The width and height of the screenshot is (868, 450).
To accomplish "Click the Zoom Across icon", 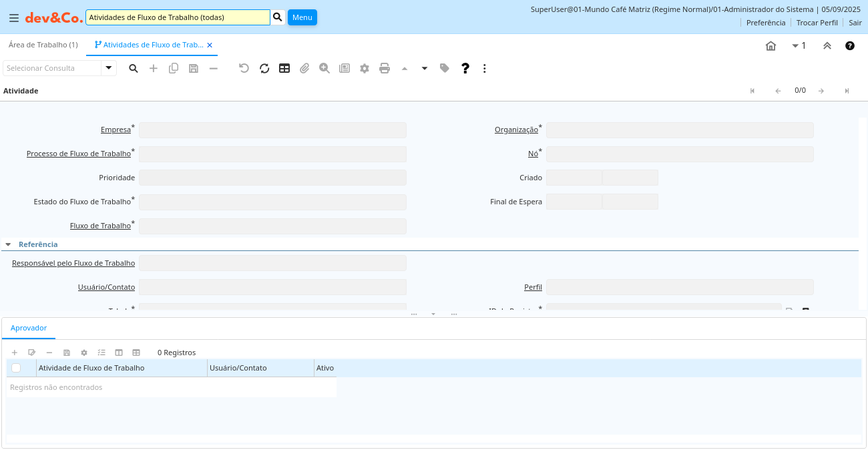I will [324, 68].
